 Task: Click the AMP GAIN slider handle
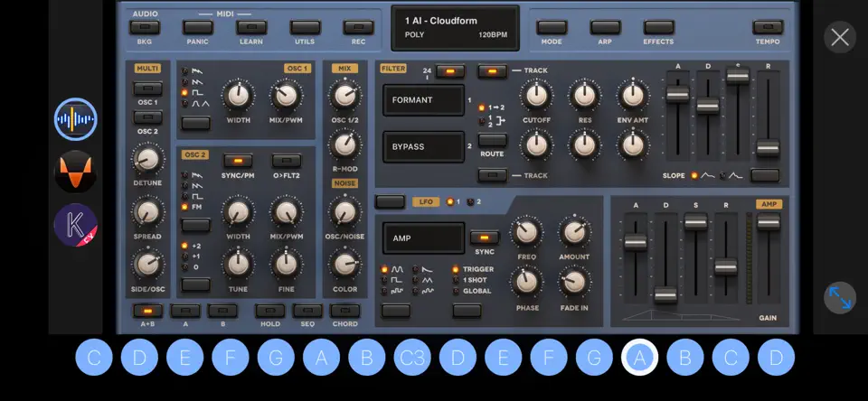coord(769,222)
